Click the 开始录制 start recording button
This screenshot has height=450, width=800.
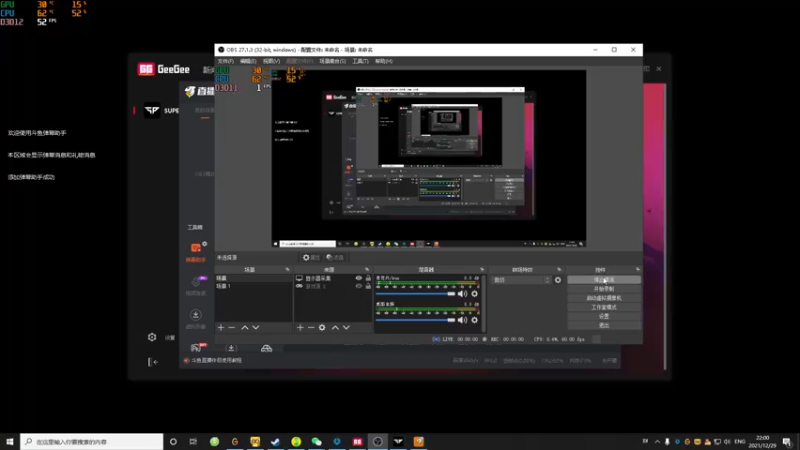(x=604, y=289)
